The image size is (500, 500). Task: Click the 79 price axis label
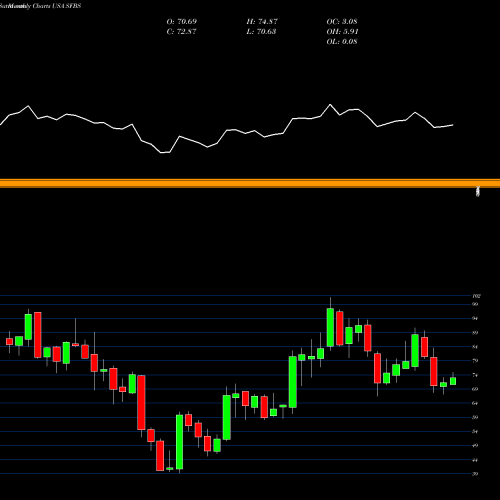point(475,361)
